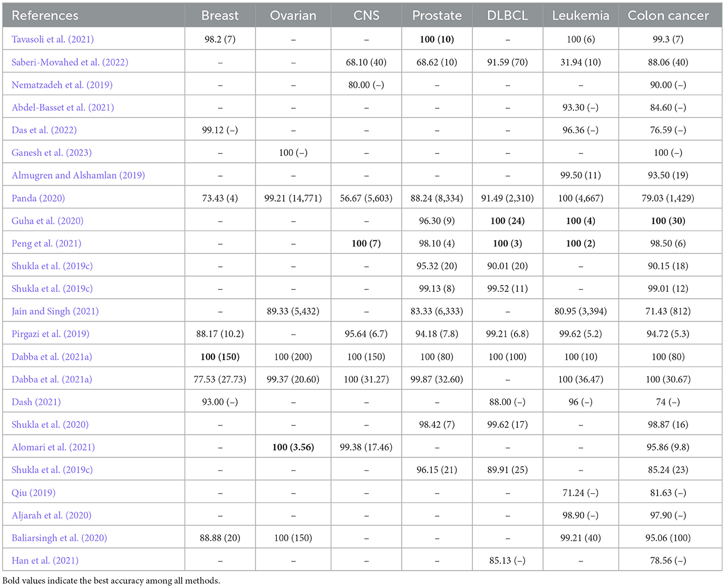
Task: Follow the Jain and Singh (2021) link
Action: (55, 311)
